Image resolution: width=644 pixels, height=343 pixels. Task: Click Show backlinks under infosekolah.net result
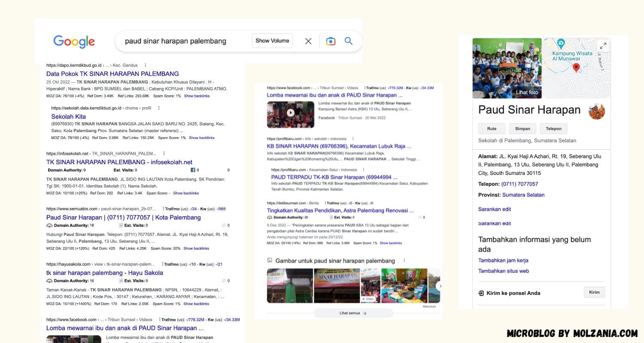(x=186, y=193)
